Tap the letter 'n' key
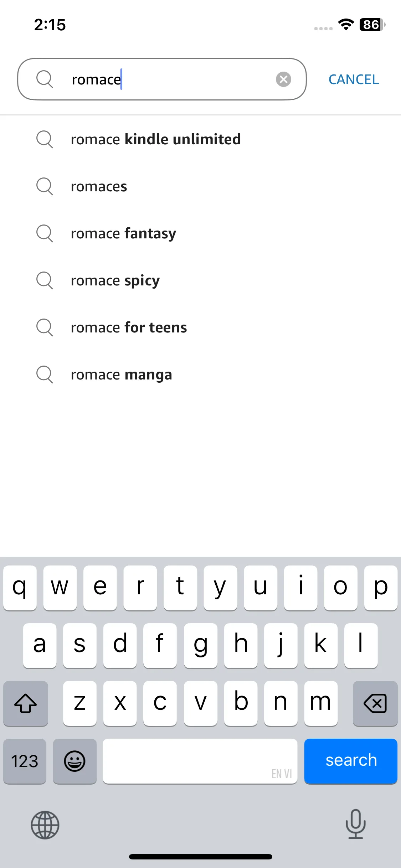Image resolution: width=401 pixels, height=868 pixels. coord(281,703)
